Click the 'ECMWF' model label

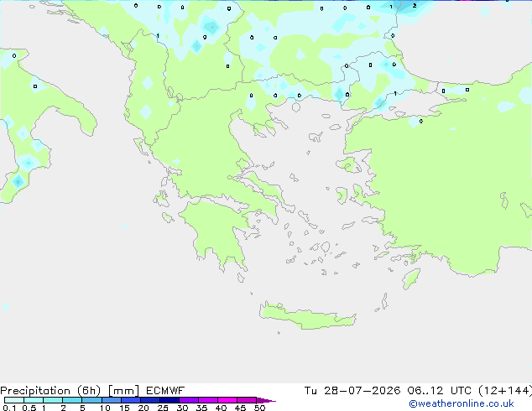click(x=165, y=391)
